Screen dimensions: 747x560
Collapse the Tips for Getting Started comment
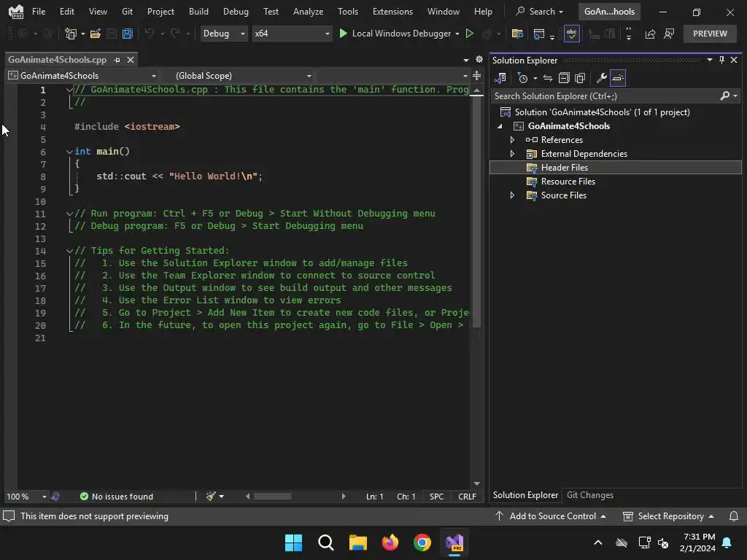coord(69,251)
